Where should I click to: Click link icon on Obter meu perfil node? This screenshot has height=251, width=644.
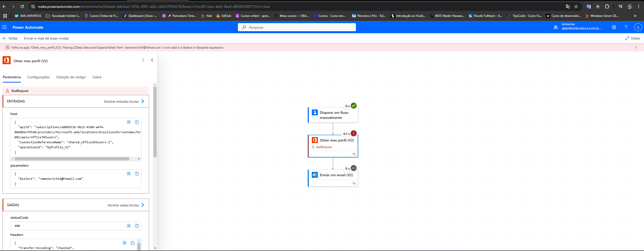[354, 154]
